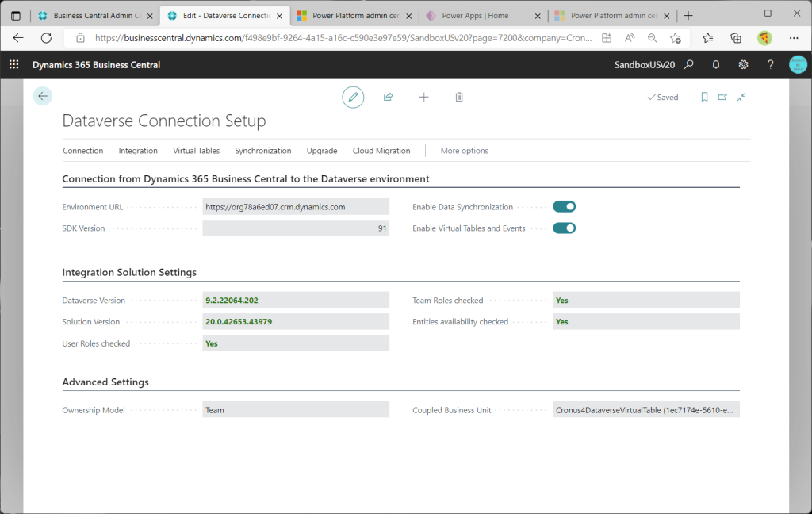Click the Integration Solution Settings heading
This screenshot has width=812, height=514.
pos(129,273)
